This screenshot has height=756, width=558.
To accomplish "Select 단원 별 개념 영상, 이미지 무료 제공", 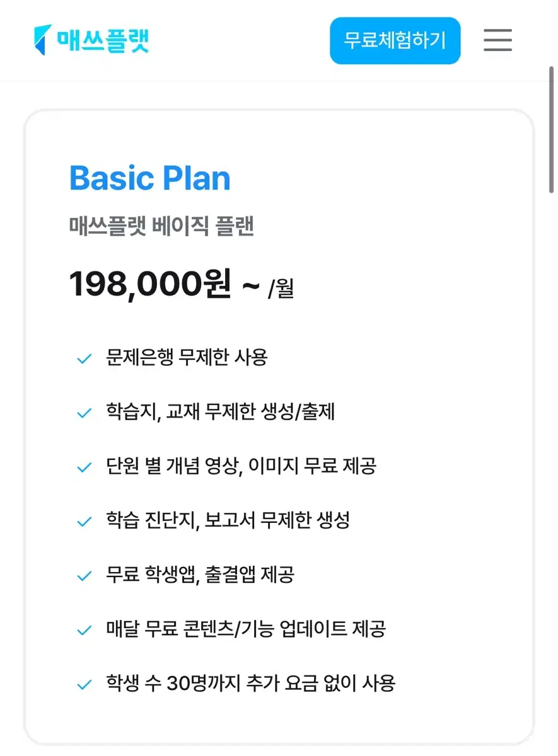I will coord(241,466).
